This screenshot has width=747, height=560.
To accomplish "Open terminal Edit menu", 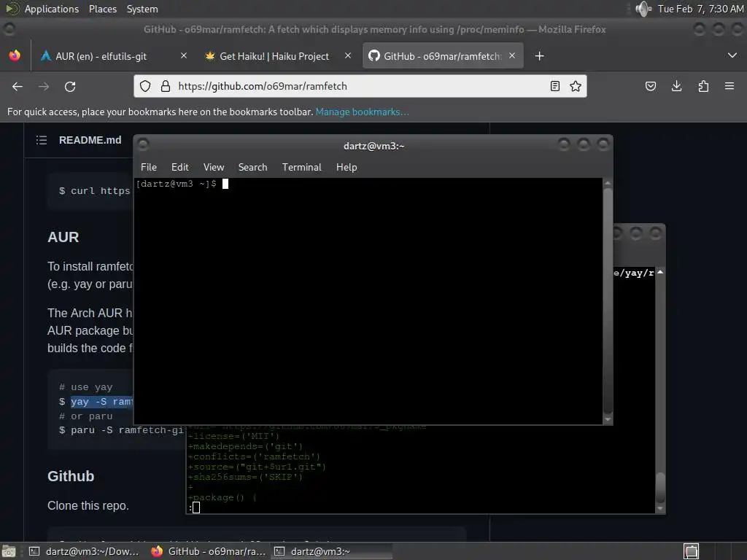I will pyautogui.click(x=180, y=167).
